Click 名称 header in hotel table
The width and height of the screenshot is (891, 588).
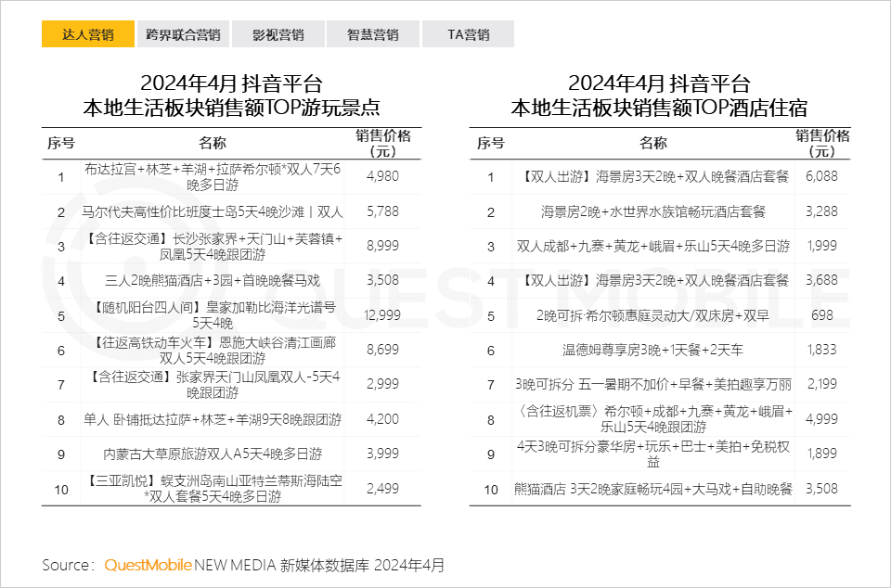tap(653, 143)
